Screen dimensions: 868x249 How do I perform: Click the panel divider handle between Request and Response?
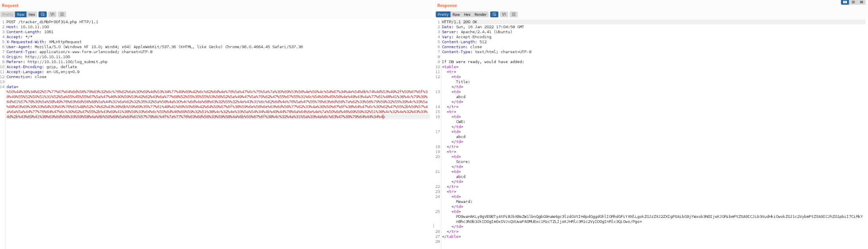[x=433, y=226]
